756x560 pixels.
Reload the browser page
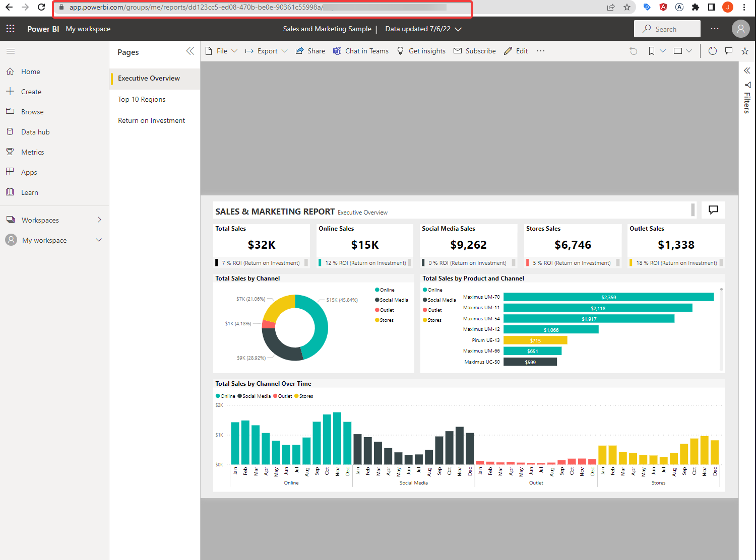(42, 7)
